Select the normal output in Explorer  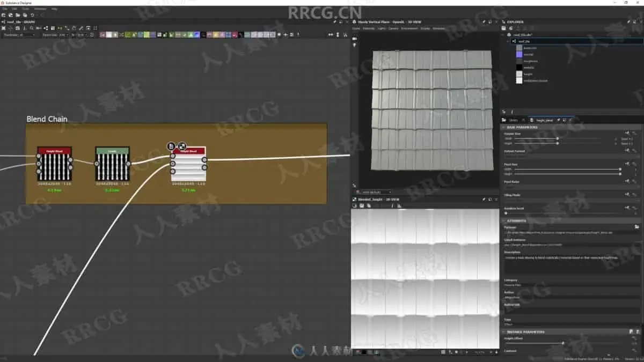click(529, 54)
